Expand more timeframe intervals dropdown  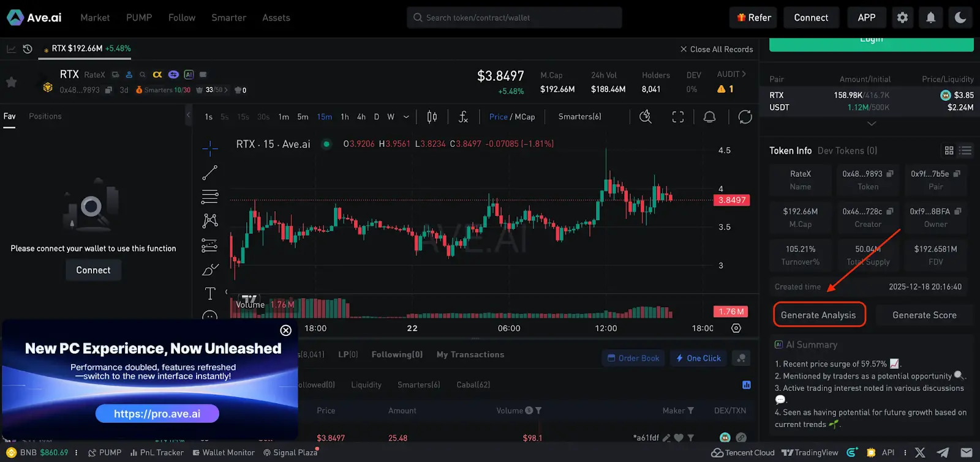[406, 117]
